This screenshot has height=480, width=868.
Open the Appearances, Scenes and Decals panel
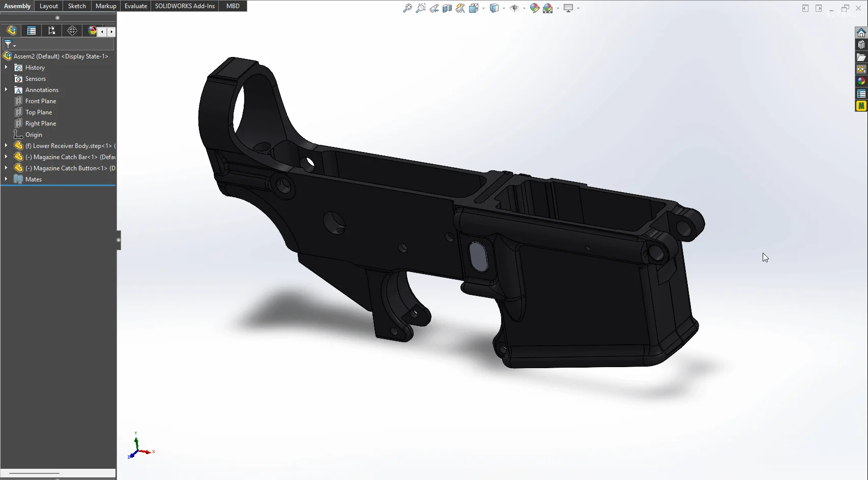pos(861,81)
